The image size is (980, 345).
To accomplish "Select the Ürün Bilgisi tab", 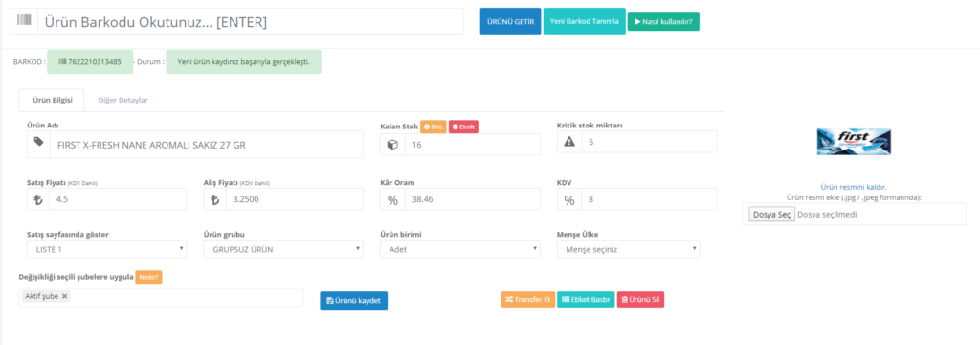I will [53, 100].
